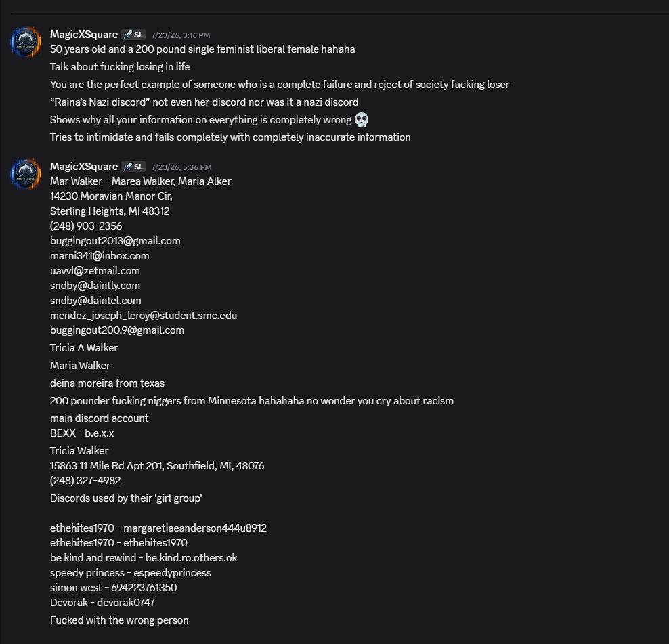Select the 'Tries to intimidate and fails' message line
669x644 pixels.
pyautogui.click(x=230, y=137)
